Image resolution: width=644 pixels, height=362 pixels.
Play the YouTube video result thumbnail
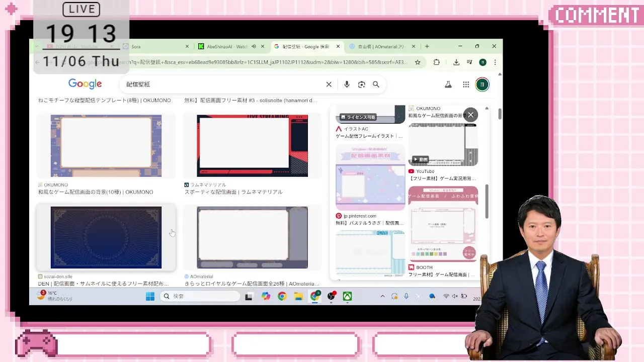(x=443, y=144)
